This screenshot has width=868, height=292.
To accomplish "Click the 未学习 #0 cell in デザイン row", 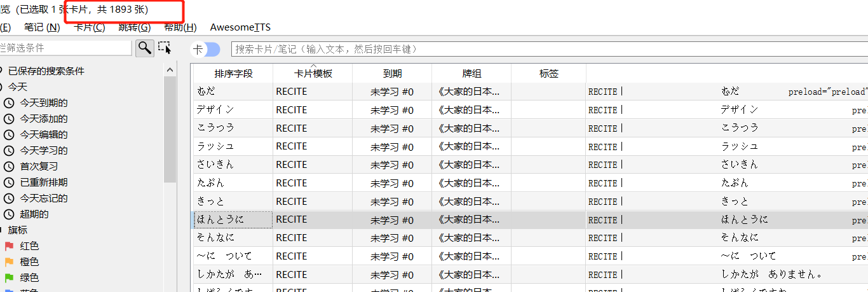I will click(x=392, y=109).
